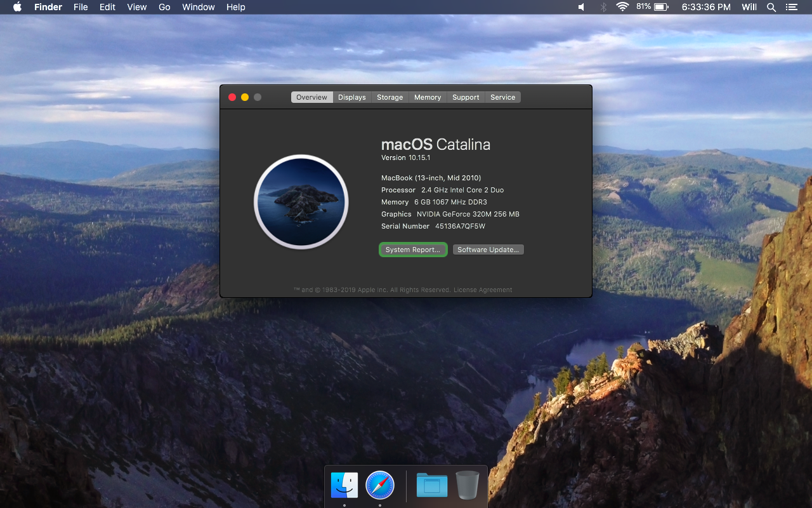Click the NVIDIA GeForce 320M 256 MB value
The image size is (812, 508).
point(468,214)
